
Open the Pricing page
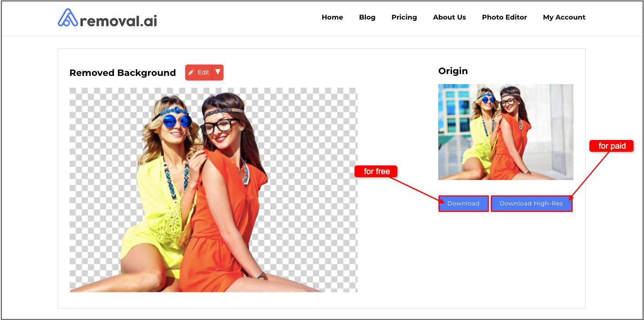(404, 17)
